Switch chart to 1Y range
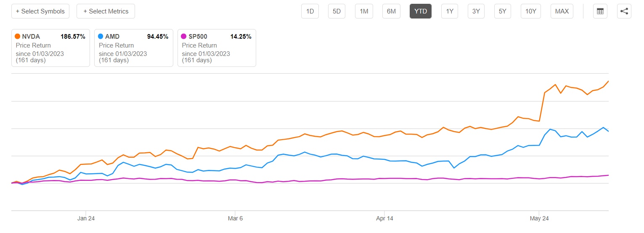This screenshot has height=233, width=644. pyautogui.click(x=450, y=11)
